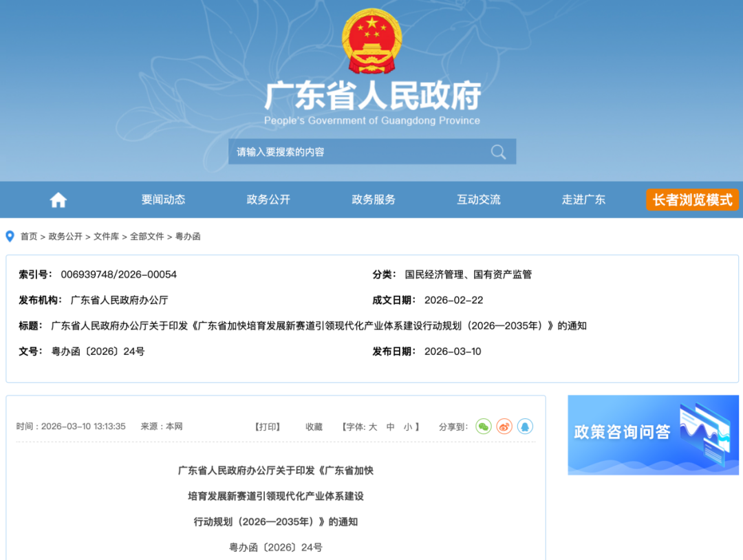Switch to the 政务服务 section

tap(373, 200)
